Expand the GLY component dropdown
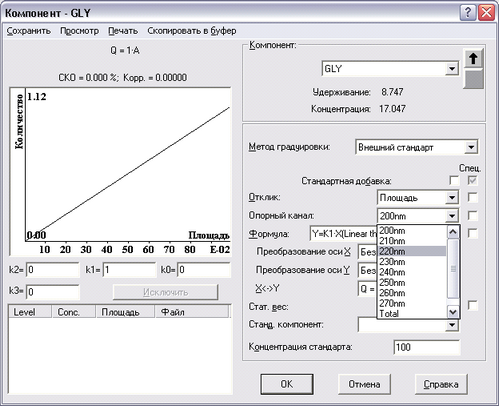 click(x=452, y=69)
